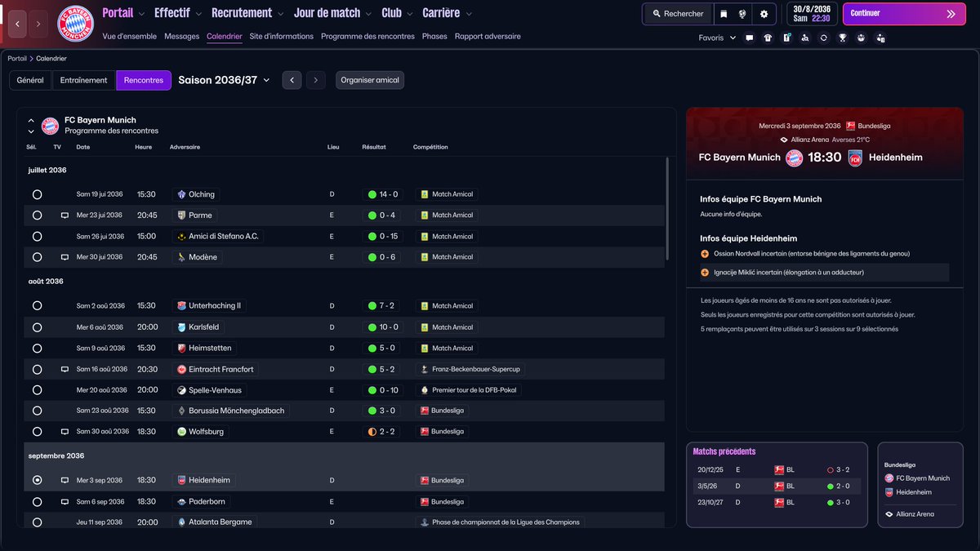Click the FC Bayern München club crest
980x551 pixels.
(x=75, y=24)
